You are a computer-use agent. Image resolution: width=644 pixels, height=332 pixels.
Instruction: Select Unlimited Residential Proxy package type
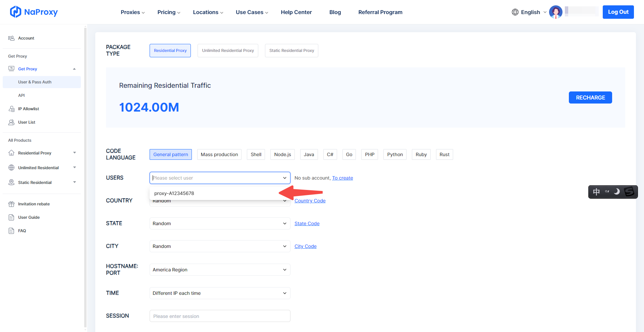coord(228,51)
